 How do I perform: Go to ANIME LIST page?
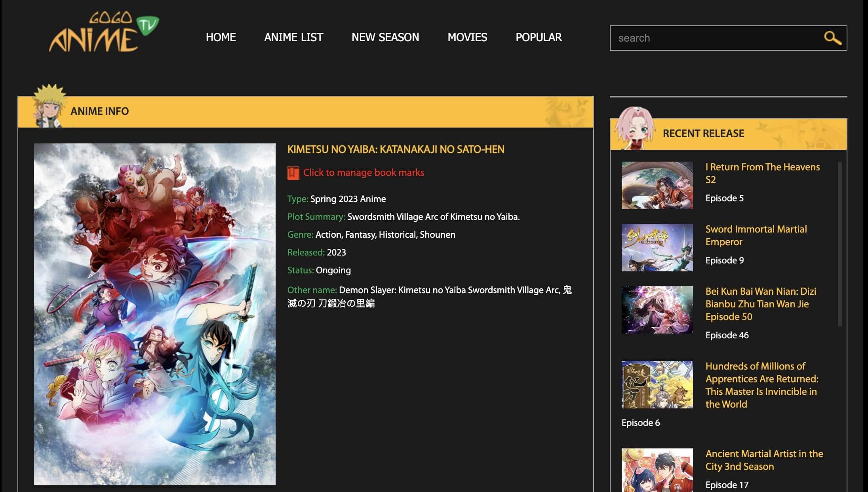coord(293,37)
